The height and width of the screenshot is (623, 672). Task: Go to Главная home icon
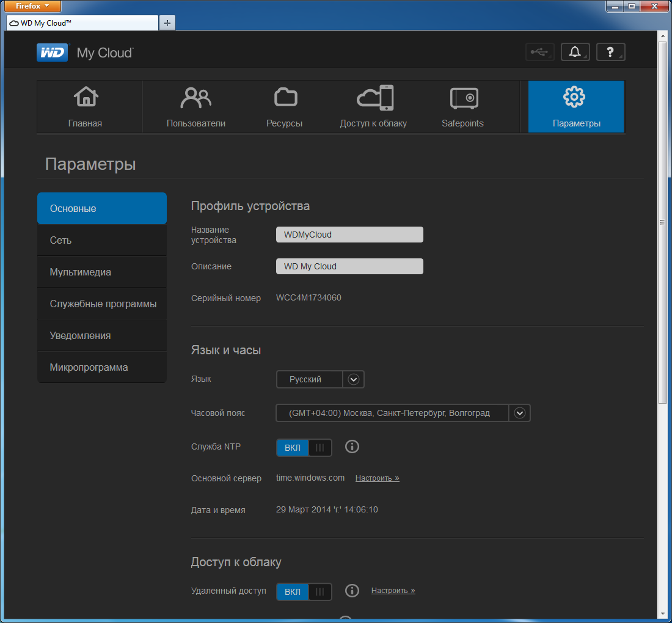click(x=86, y=98)
